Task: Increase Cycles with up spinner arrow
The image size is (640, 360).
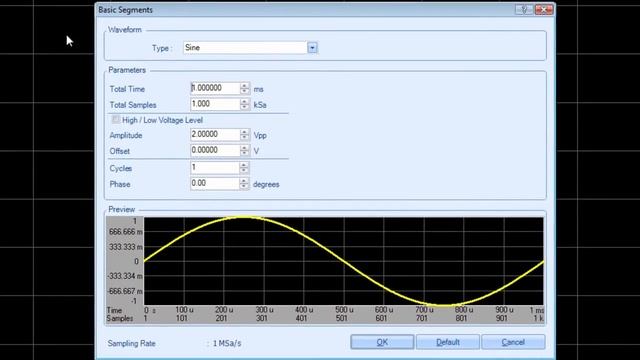Action: 244,165
